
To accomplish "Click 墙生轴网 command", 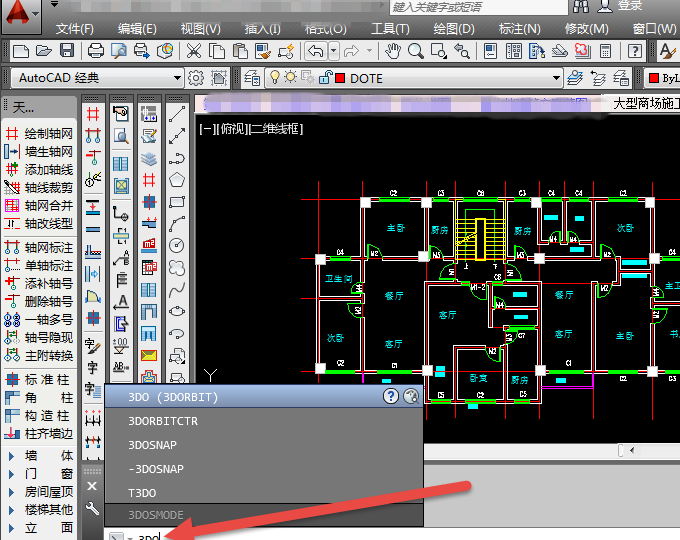I will (39, 152).
